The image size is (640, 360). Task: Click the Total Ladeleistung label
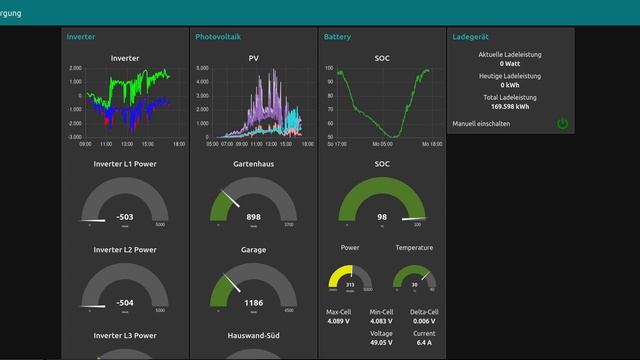510,98
